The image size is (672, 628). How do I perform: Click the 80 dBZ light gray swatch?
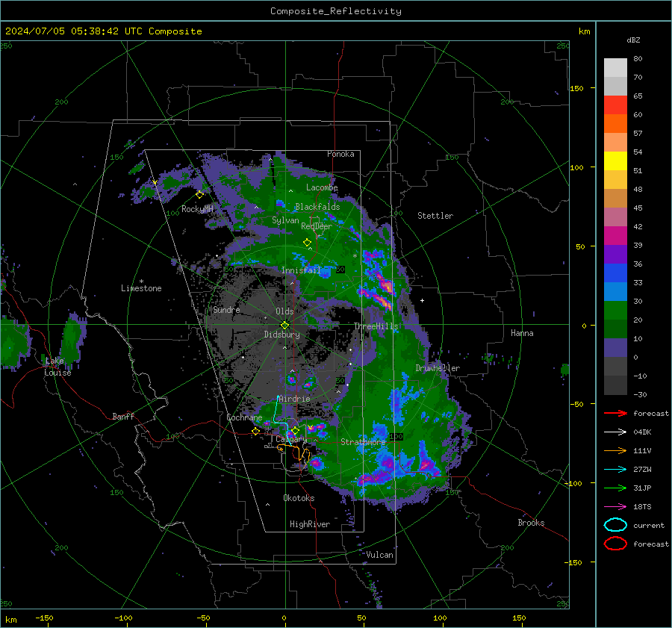pos(615,67)
